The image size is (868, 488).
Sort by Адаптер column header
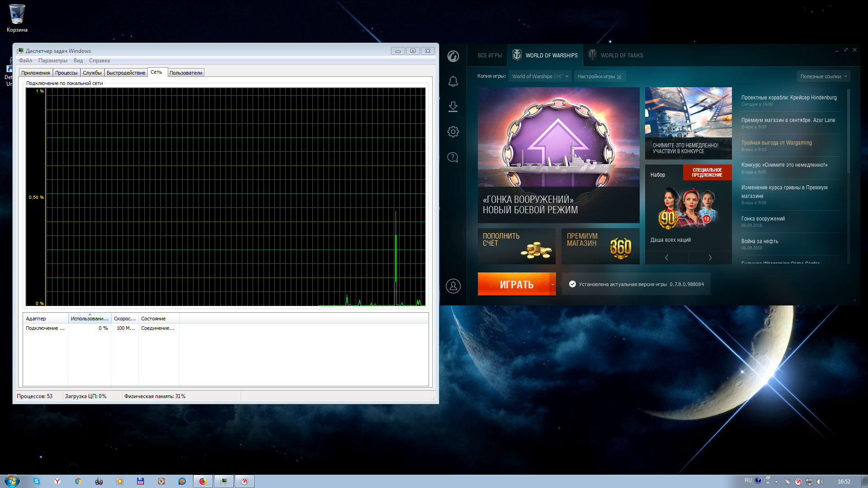46,319
